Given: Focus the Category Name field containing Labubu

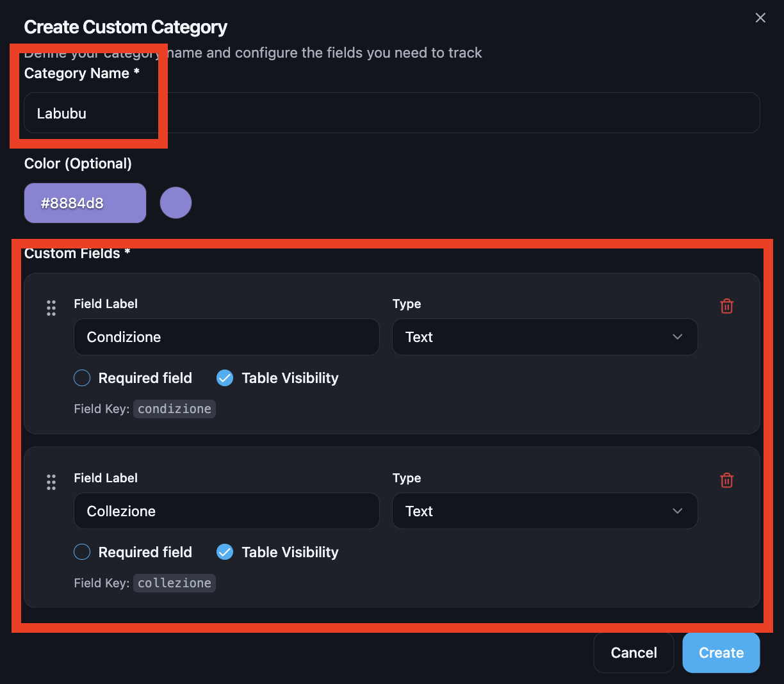Looking at the screenshot, I should (x=391, y=113).
